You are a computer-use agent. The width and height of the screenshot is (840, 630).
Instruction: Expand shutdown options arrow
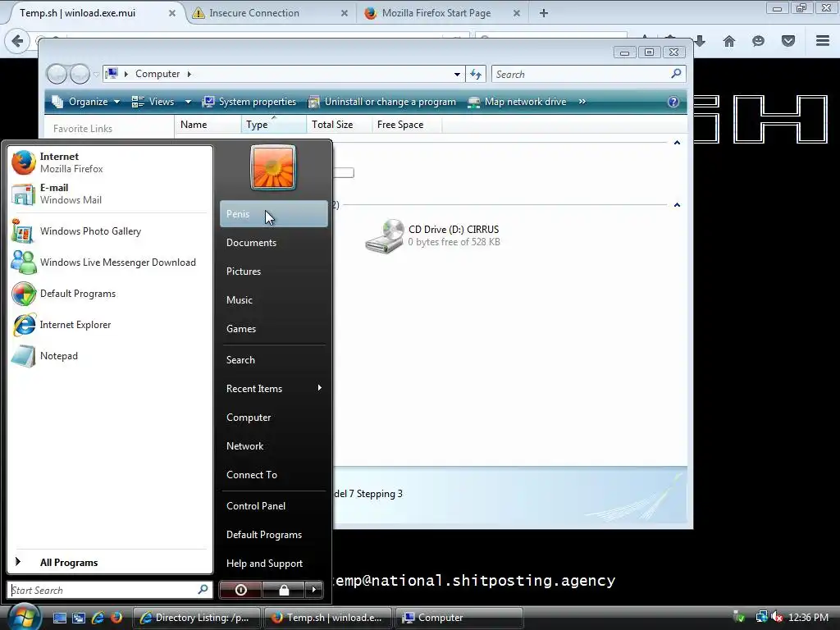pyautogui.click(x=314, y=590)
